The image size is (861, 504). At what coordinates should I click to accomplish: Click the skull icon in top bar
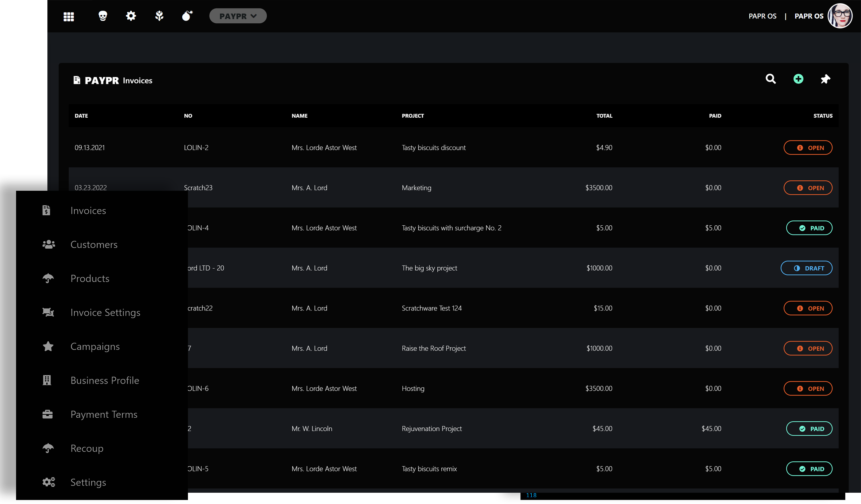coord(103,16)
